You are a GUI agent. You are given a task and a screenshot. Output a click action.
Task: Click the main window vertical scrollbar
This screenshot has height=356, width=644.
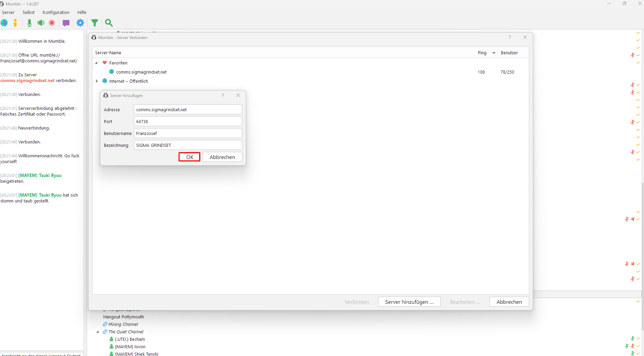[x=642, y=256]
